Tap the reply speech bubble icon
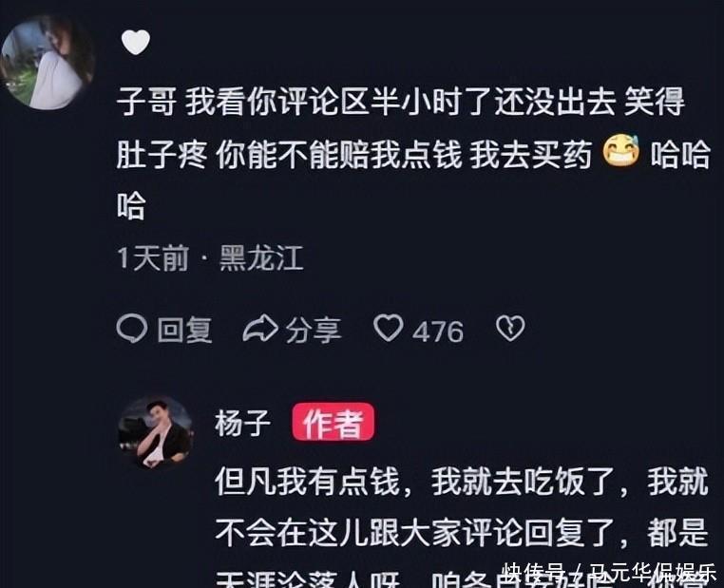 coord(132,329)
